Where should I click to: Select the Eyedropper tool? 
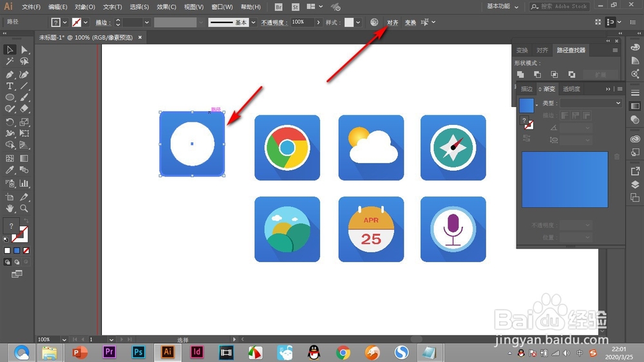click(x=10, y=170)
